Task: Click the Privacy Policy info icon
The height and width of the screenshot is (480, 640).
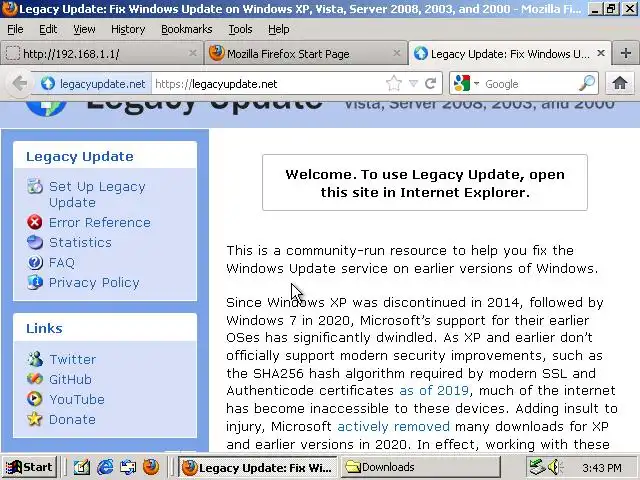Action: point(35,282)
